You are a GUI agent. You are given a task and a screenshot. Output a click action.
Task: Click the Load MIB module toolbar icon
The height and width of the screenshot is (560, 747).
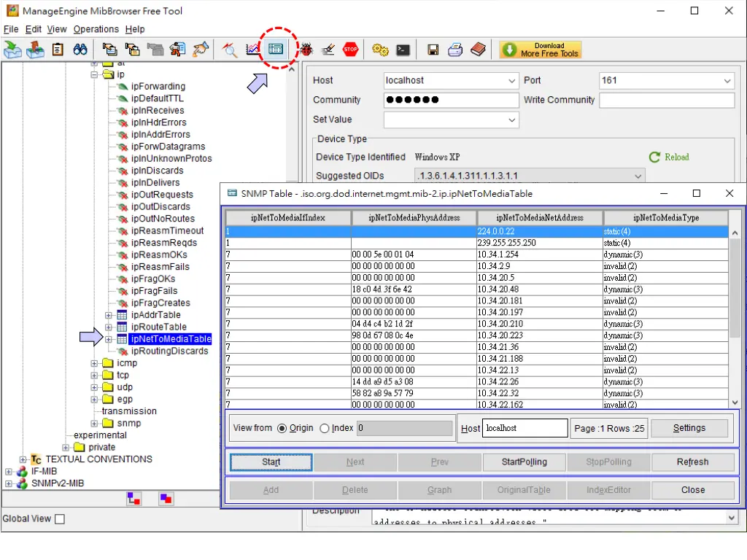[12, 49]
